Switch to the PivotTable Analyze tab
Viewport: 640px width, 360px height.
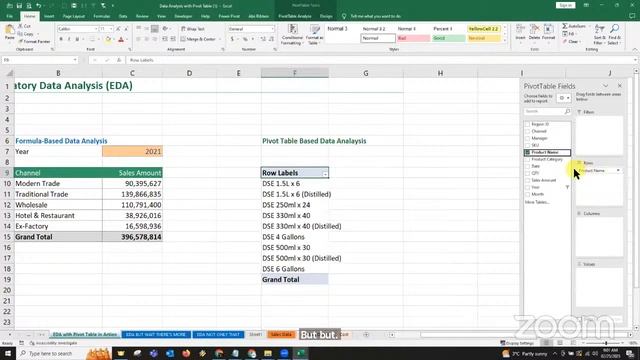point(295,16)
